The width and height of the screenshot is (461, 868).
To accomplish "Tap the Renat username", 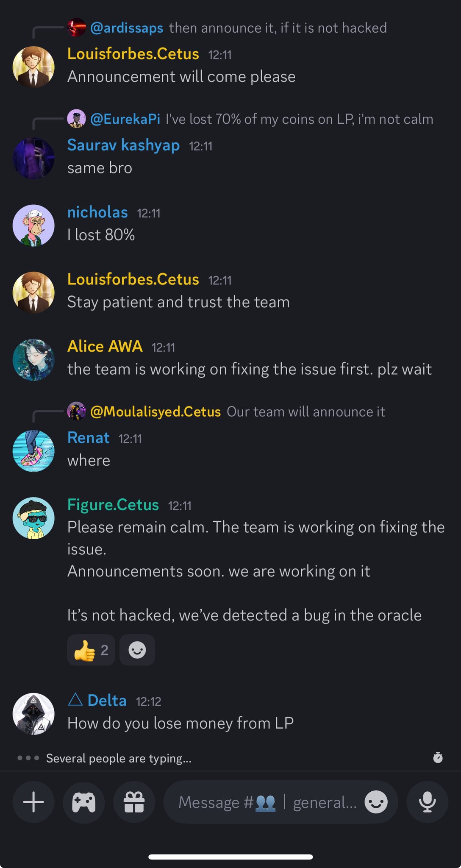I will pyautogui.click(x=89, y=437).
